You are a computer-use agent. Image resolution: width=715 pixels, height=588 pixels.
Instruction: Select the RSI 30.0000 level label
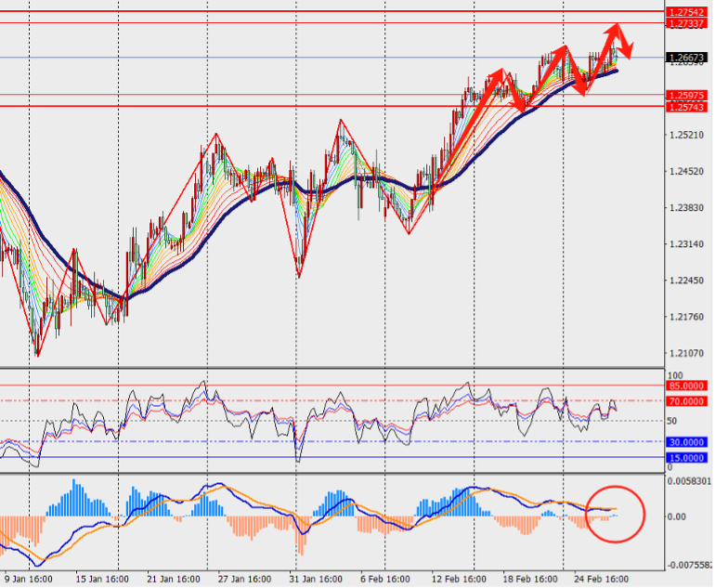(x=688, y=442)
